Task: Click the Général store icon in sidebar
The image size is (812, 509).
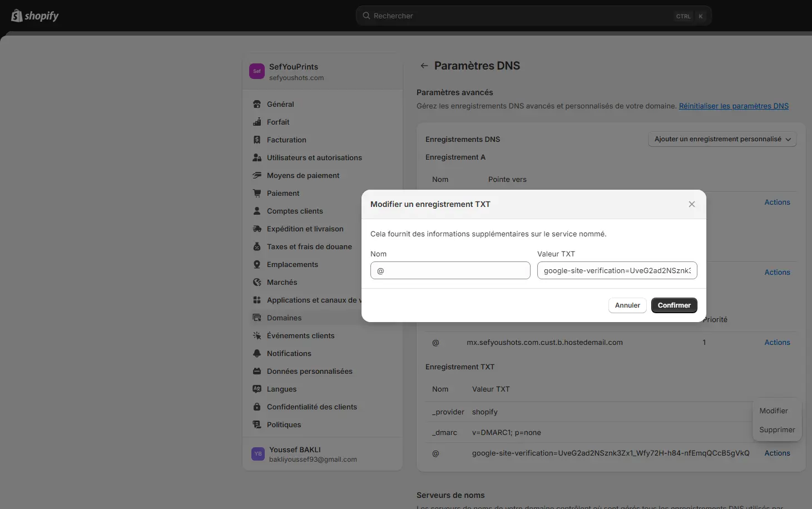Action: [x=257, y=104]
